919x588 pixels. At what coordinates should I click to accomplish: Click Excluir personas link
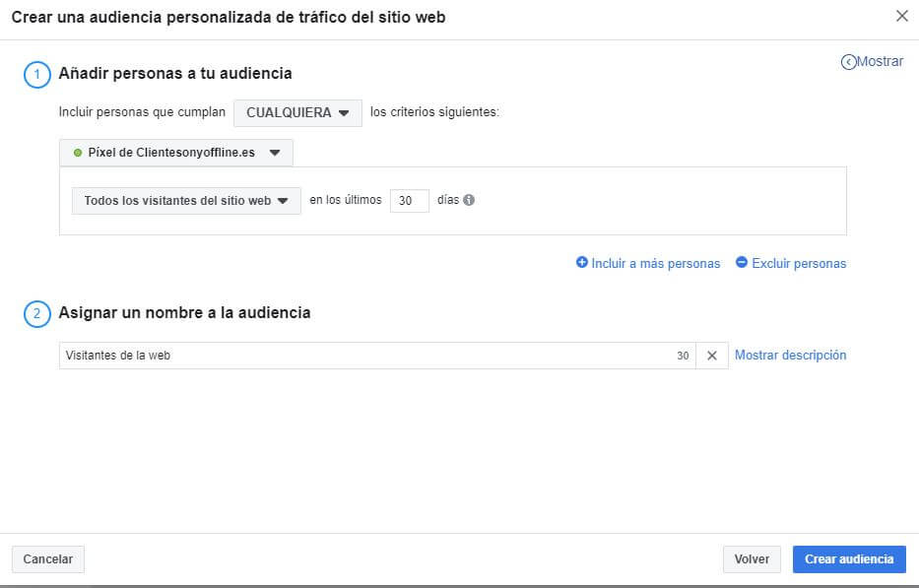[799, 264]
